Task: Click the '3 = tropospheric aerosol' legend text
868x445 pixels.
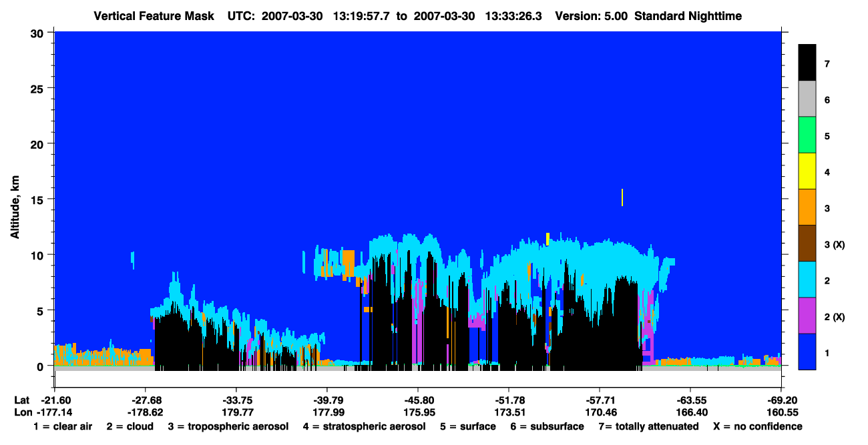Action: 228,426
